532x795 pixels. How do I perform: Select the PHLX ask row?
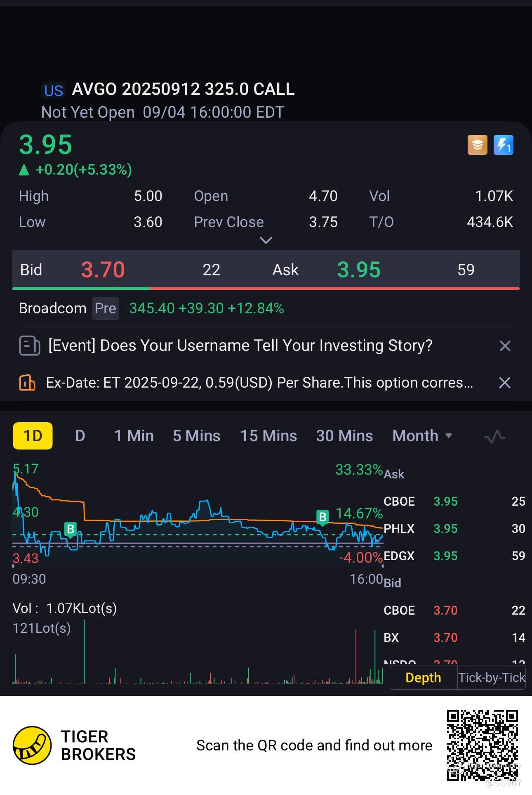pos(454,529)
